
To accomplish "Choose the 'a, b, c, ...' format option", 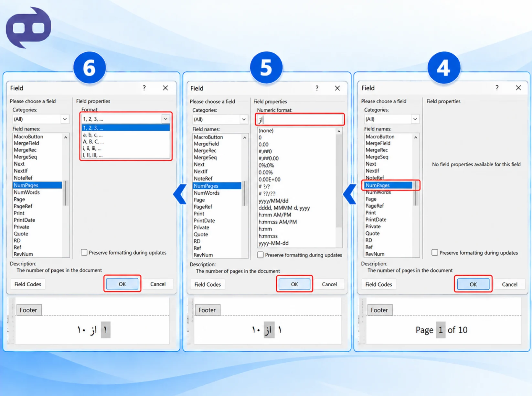I will tap(126, 135).
